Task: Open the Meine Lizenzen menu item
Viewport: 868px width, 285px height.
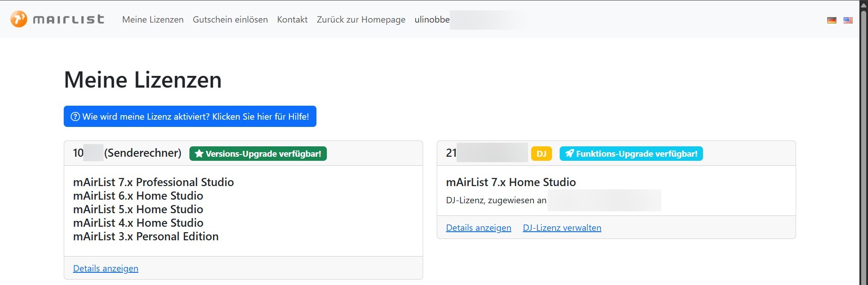Action: coord(153,19)
